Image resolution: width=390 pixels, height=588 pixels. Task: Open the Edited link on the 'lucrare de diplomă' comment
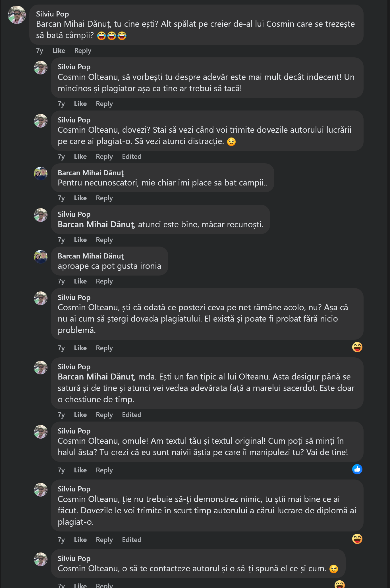(x=132, y=540)
